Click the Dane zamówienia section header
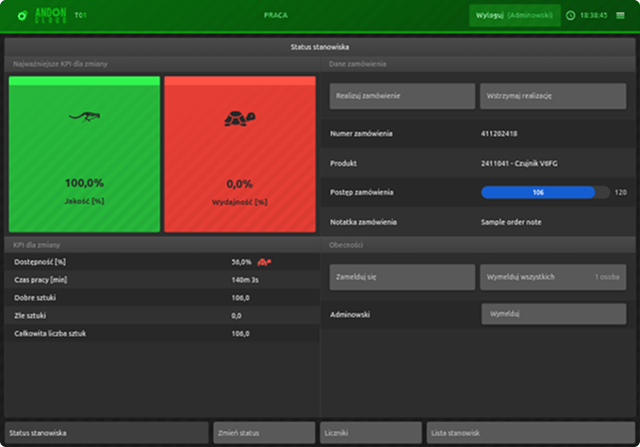 (x=358, y=64)
